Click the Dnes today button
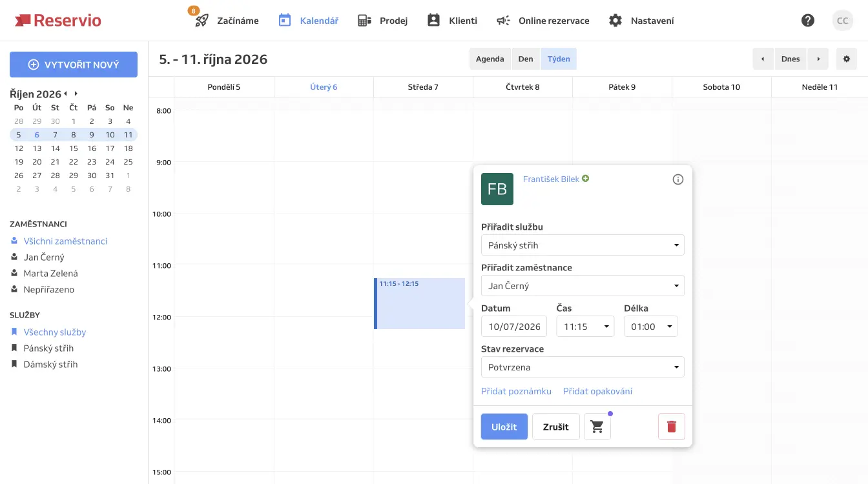The width and height of the screenshot is (868, 484). pos(790,59)
